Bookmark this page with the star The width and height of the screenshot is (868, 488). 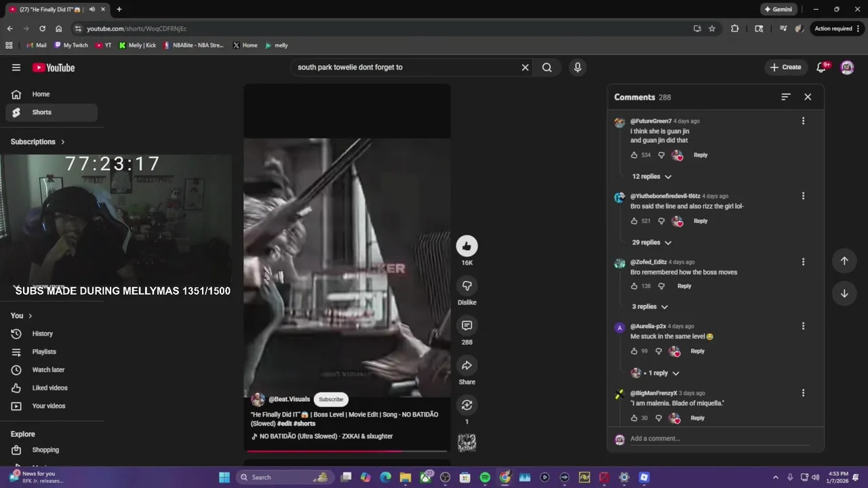(712, 28)
